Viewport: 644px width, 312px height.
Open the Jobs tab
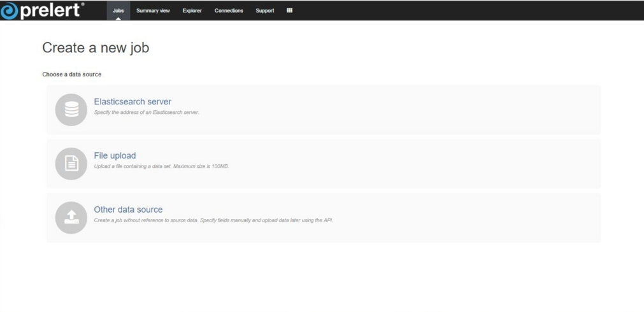click(118, 11)
